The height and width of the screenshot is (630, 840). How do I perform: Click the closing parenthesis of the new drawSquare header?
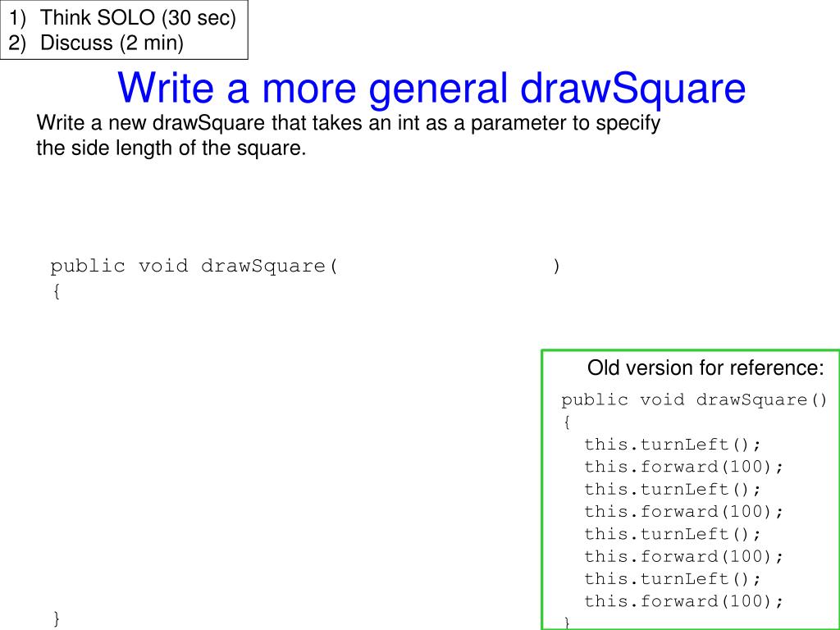[557, 267]
